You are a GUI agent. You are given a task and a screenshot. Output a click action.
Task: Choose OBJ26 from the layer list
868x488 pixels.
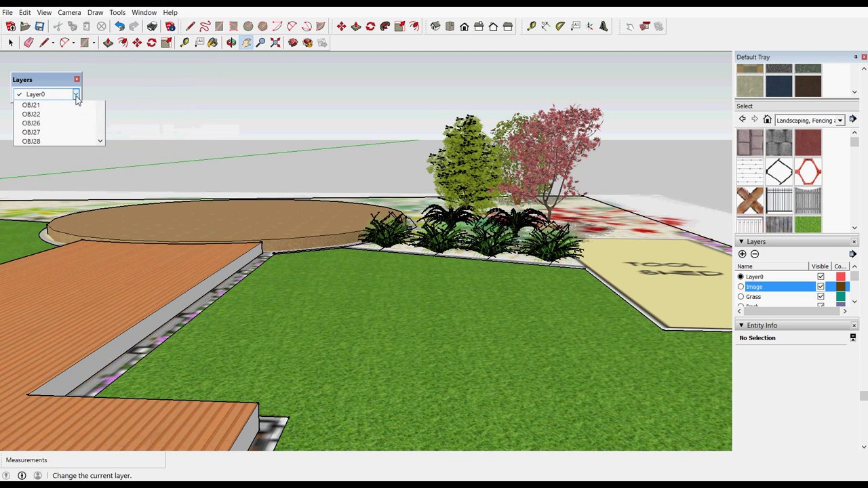[x=31, y=123]
